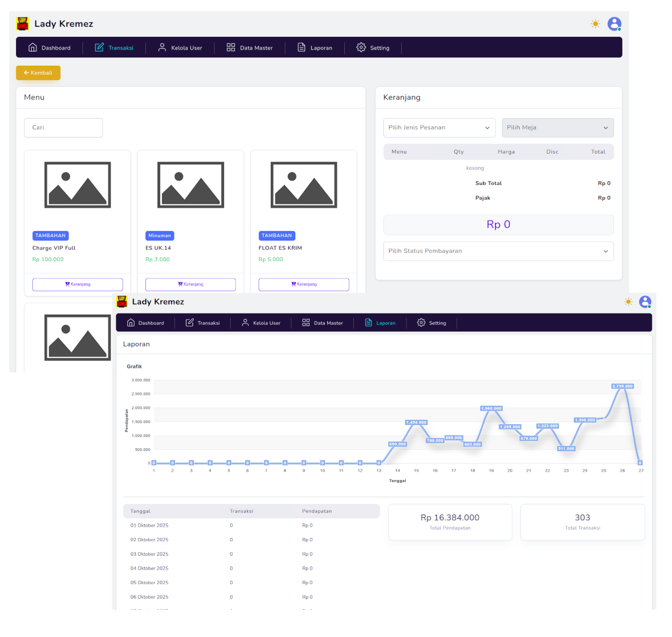Open the user avatar in the upper window
This screenshot has height=637, width=672.
(614, 24)
